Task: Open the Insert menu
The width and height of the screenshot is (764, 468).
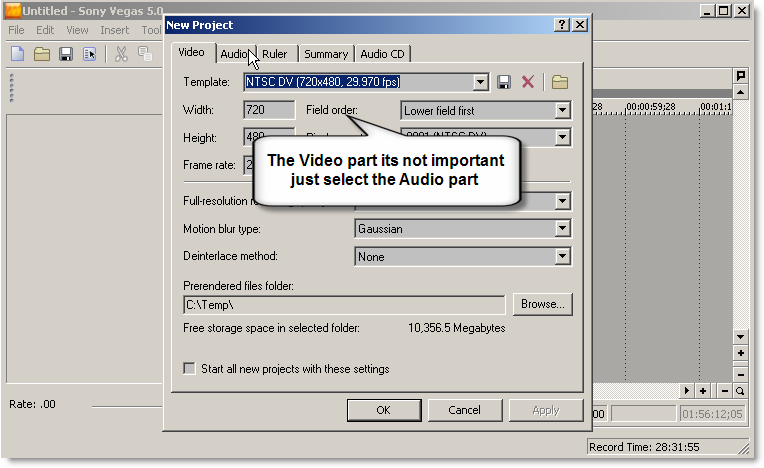Action: coord(115,30)
